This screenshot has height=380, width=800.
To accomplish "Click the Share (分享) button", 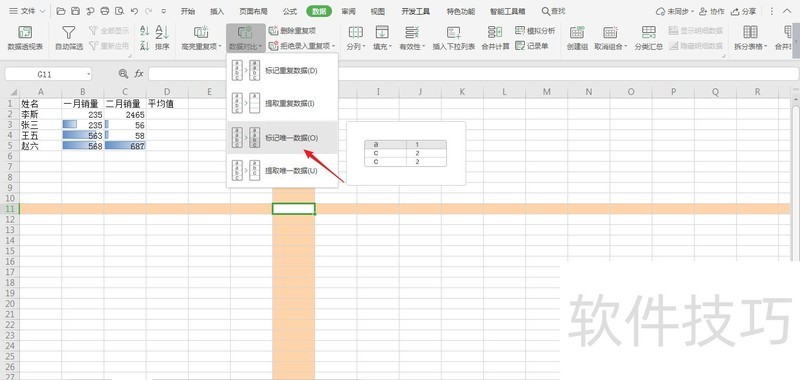I will [x=744, y=11].
